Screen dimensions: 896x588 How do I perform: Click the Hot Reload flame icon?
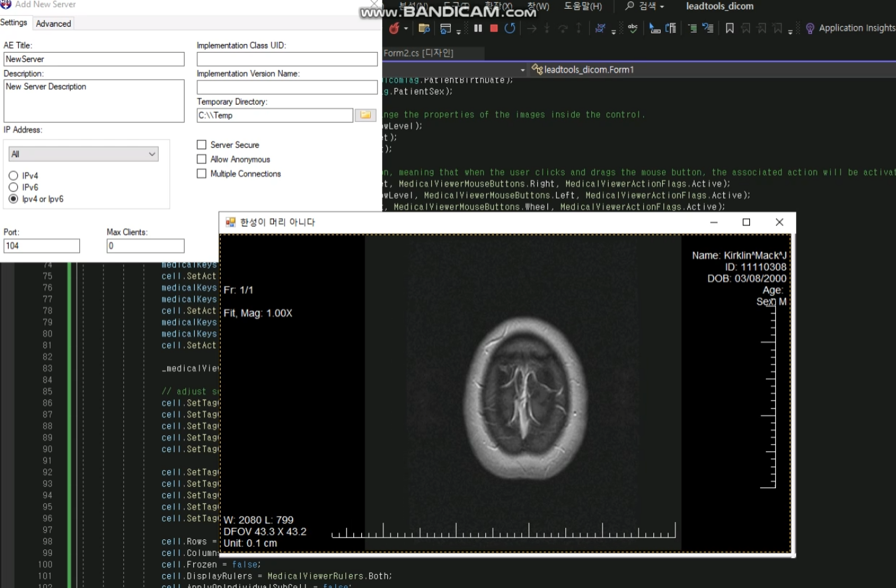pyautogui.click(x=394, y=28)
